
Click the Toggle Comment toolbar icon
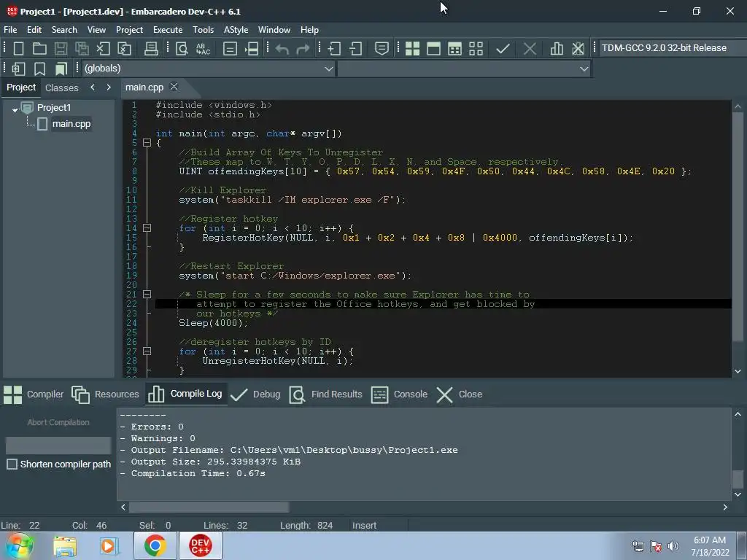point(382,49)
